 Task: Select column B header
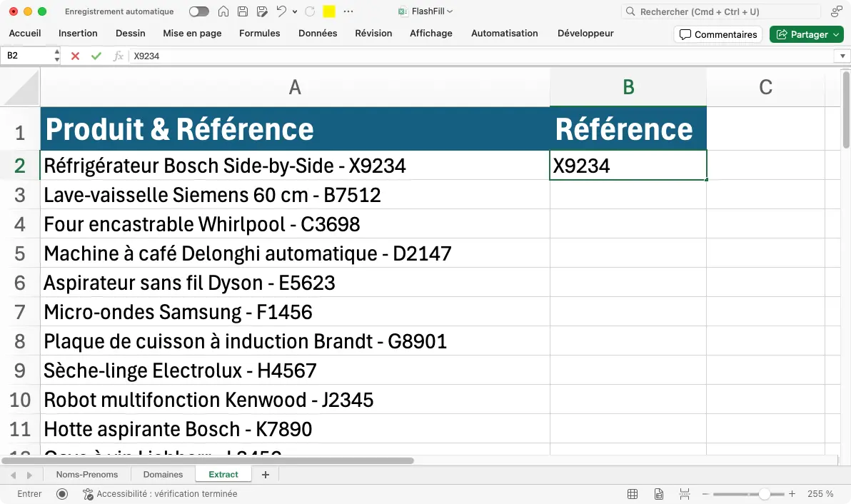click(x=628, y=87)
